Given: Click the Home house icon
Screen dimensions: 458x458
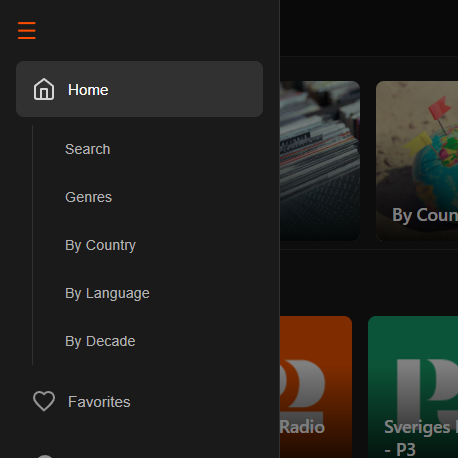Looking at the screenshot, I should (44, 89).
